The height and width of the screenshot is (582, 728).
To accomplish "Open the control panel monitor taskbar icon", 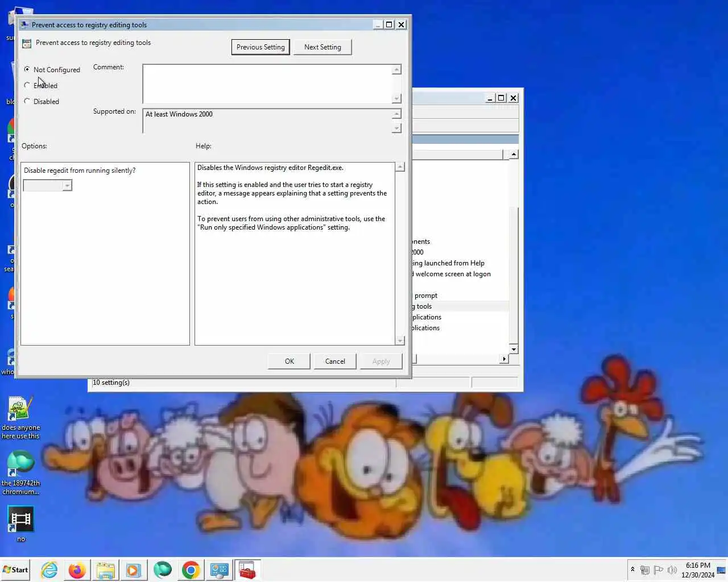I will point(219,569).
